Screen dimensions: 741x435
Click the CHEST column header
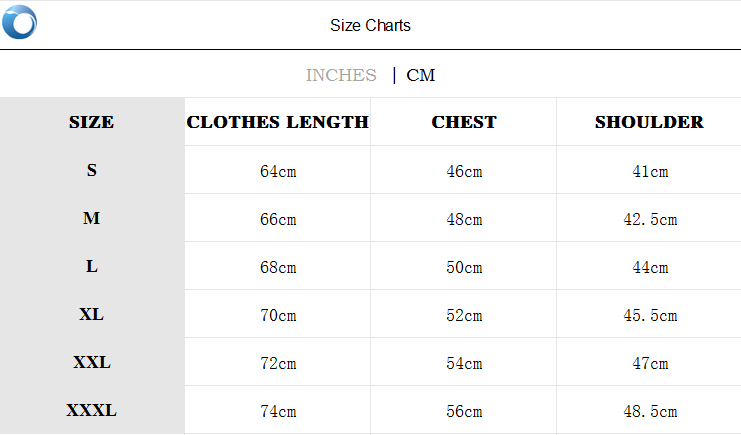(x=464, y=122)
